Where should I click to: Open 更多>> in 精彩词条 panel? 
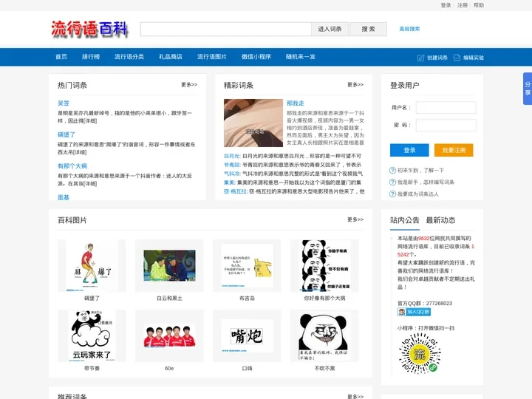355,84
